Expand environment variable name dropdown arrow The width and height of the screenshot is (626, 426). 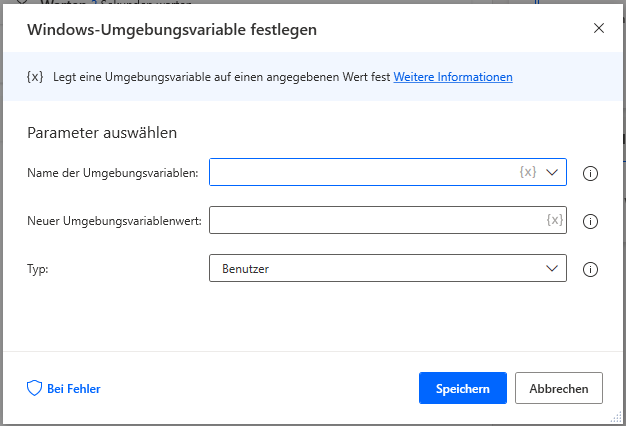click(552, 172)
